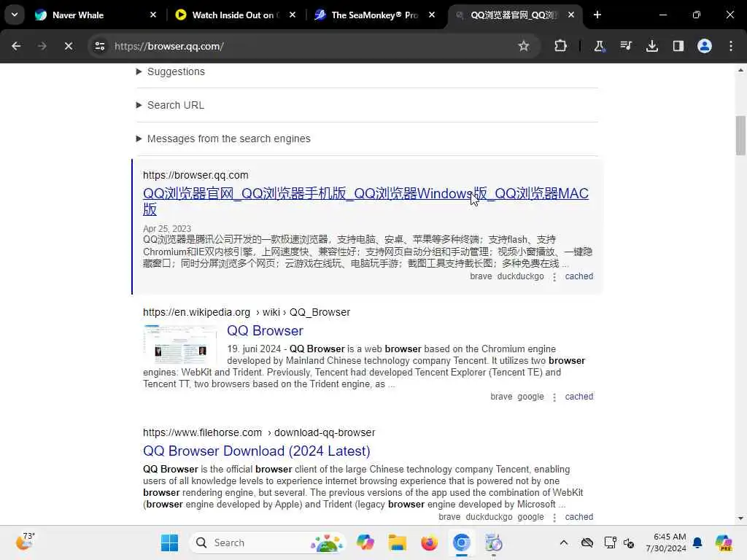Close the Naver Whale tab
Image resolution: width=747 pixels, height=560 pixels.
(153, 15)
